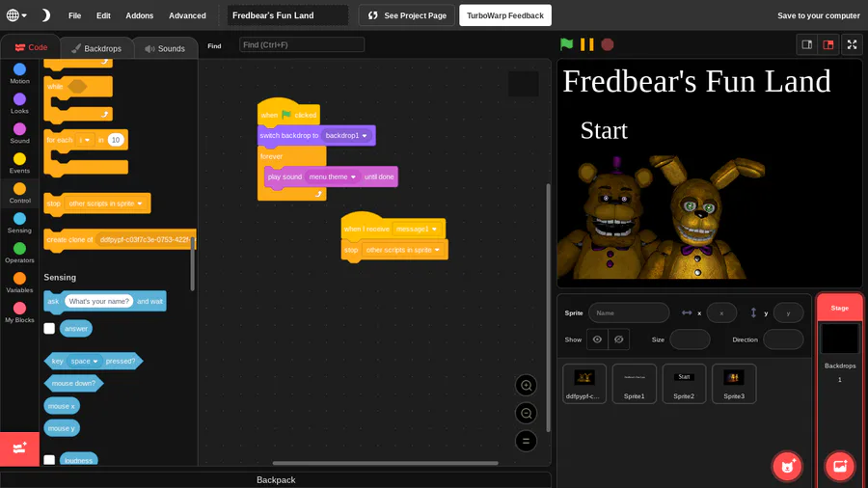The image size is (868, 488).
Task: Click the block palette scrollbar
Action: (193, 263)
